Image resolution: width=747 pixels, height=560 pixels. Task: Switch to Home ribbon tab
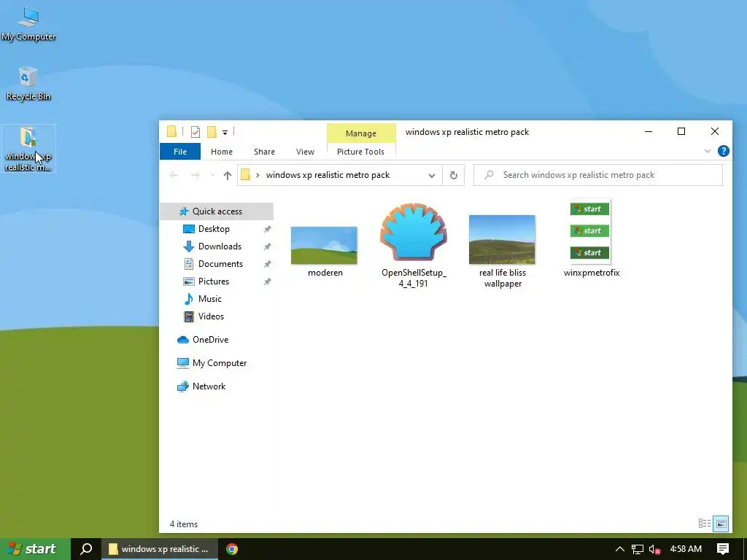click(x=222, y=152)
